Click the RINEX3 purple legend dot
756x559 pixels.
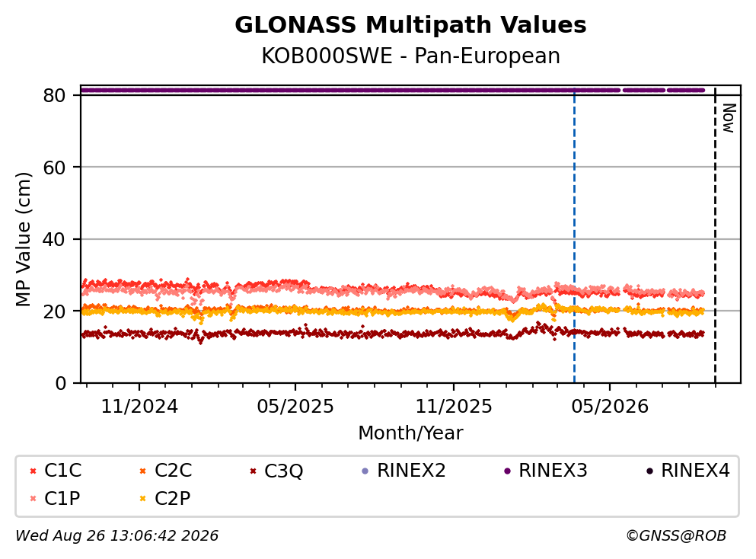507,471
